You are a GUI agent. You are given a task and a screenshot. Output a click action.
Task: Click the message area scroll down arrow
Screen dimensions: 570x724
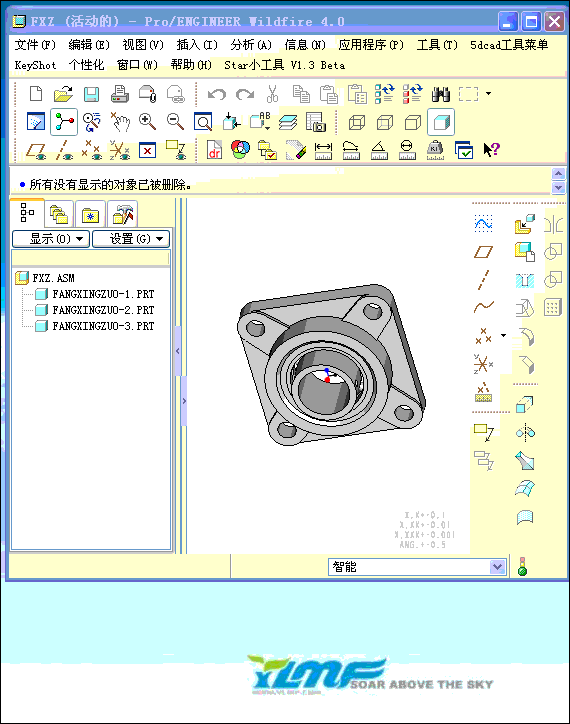click(558, 187)
